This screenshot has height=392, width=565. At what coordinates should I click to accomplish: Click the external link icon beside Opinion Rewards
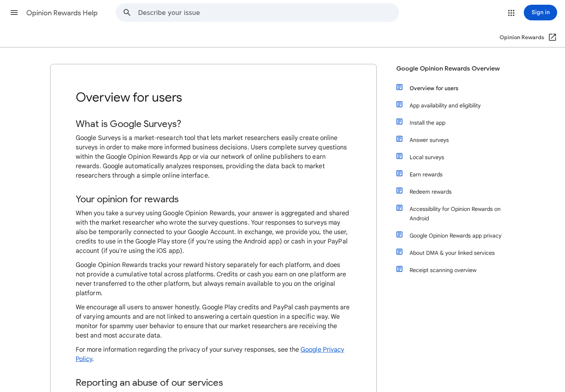click(552, 37)
